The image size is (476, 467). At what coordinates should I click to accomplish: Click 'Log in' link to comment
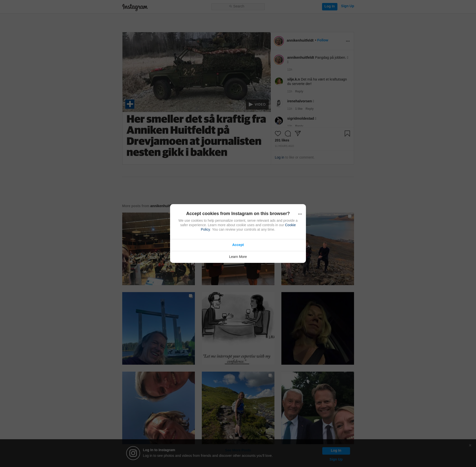279,157
